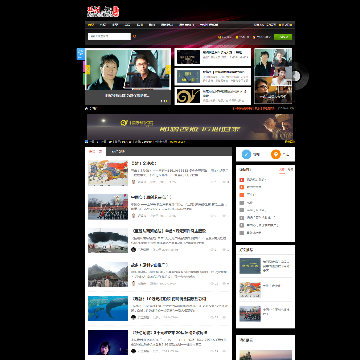Go to the previous slide using the left yellow arrow
360x360 pixels.
click(x=88, y=70)
